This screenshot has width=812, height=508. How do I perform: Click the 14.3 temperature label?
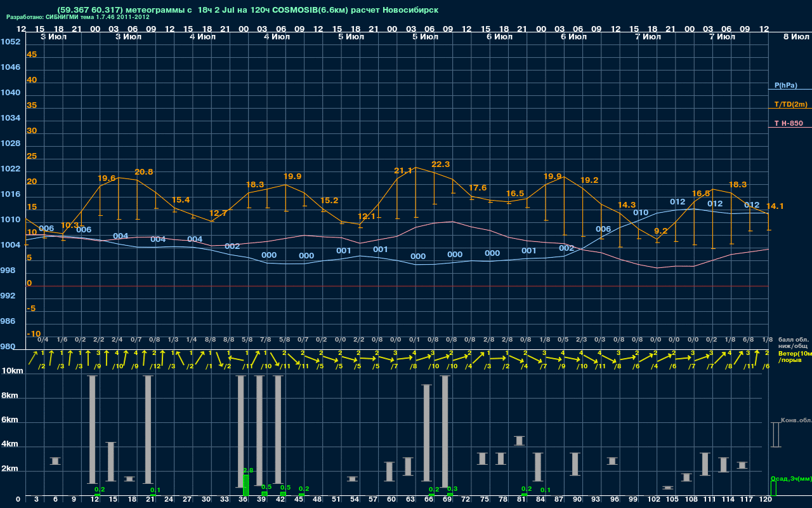coord(626,205)
